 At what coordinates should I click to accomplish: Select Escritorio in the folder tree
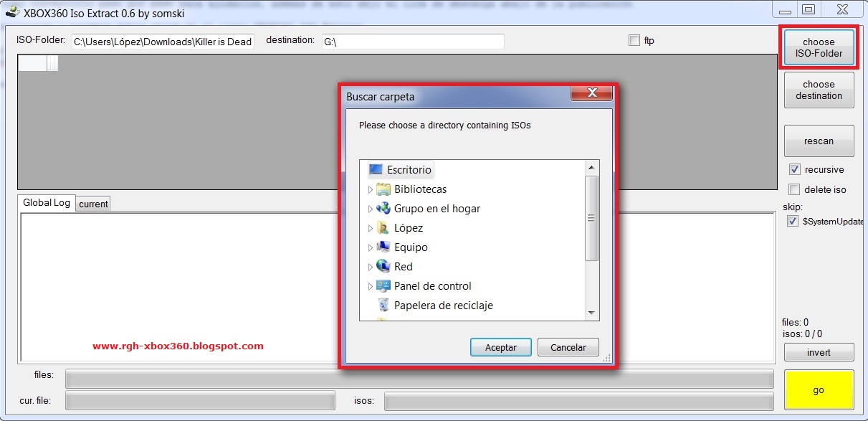[x=409, y=170]
